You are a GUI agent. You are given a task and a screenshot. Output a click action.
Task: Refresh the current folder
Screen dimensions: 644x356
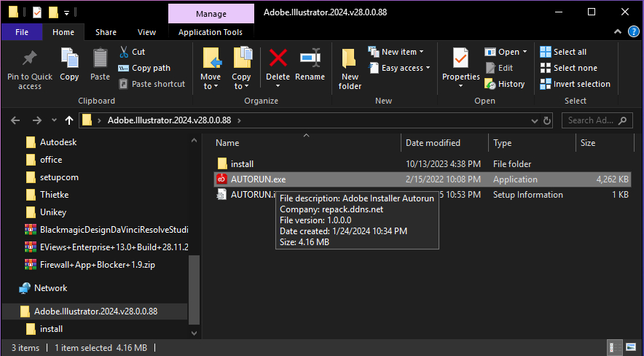[546, 121]
